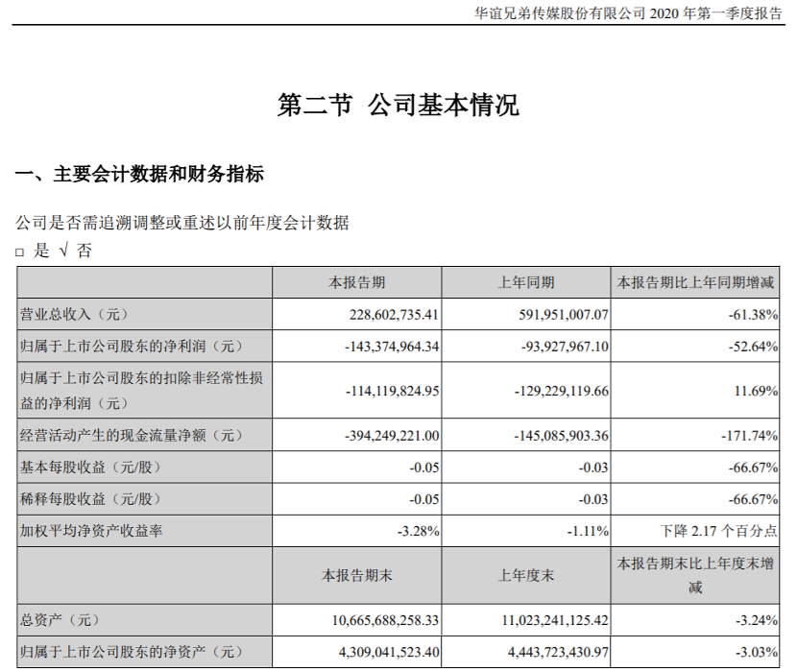Select percentage -3.03%
Image resolution: width=797 pixels, height=672 pixels.
[756, 652]
